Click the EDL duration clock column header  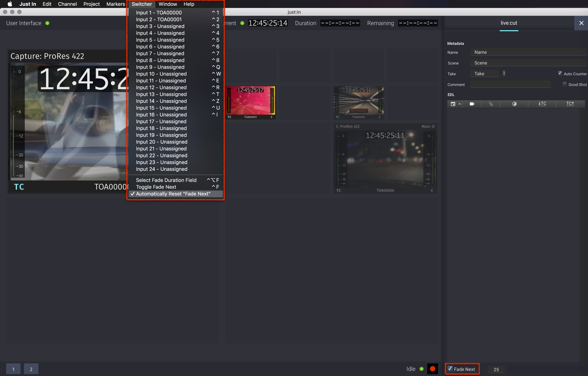tap(515, 104)
